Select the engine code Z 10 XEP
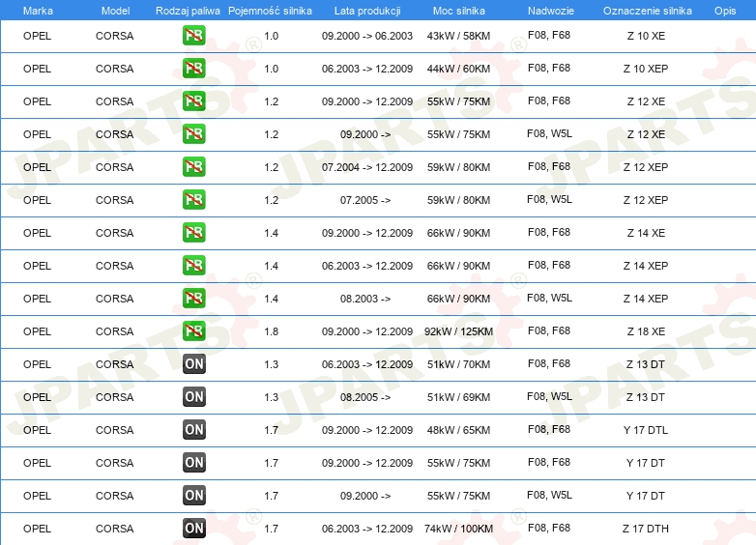Screen dimensions: 756x545 [x=646, y=69]
